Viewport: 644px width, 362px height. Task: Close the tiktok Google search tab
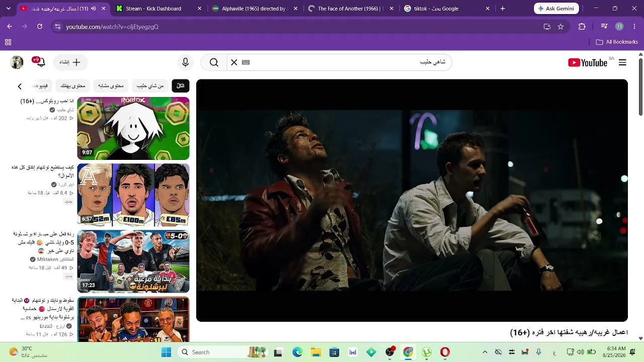pyautogui.click(x=488, y=9)
